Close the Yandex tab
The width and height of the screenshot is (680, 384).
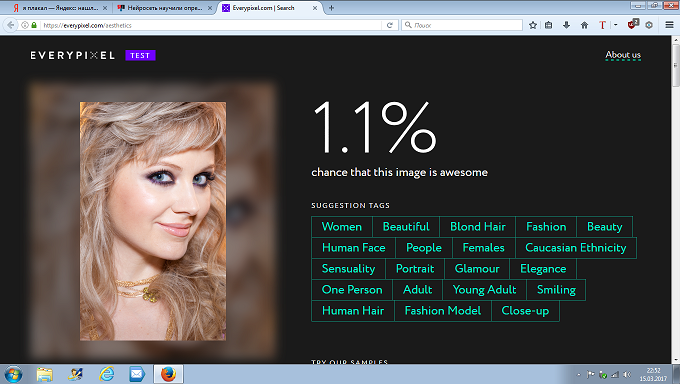105,8
